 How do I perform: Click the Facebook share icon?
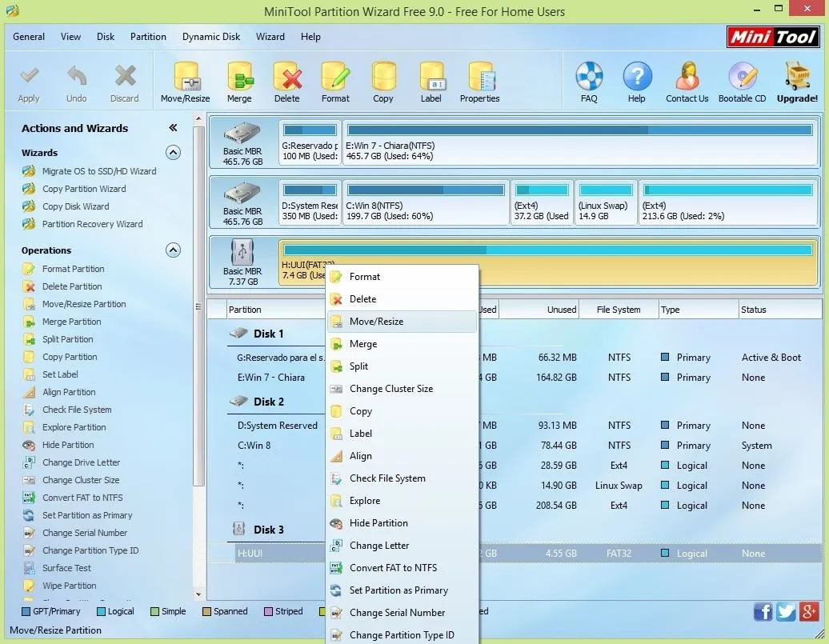click(x=763, y=612)
